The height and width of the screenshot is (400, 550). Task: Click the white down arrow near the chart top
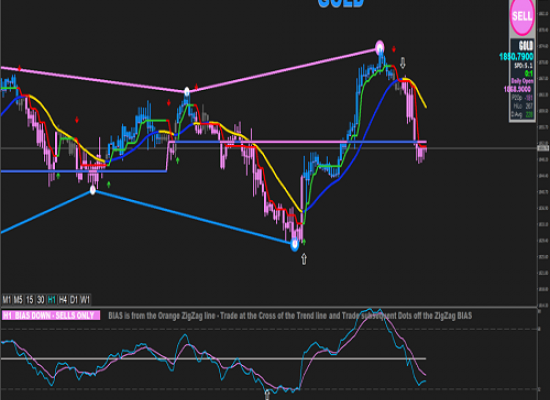pos(403,63)
